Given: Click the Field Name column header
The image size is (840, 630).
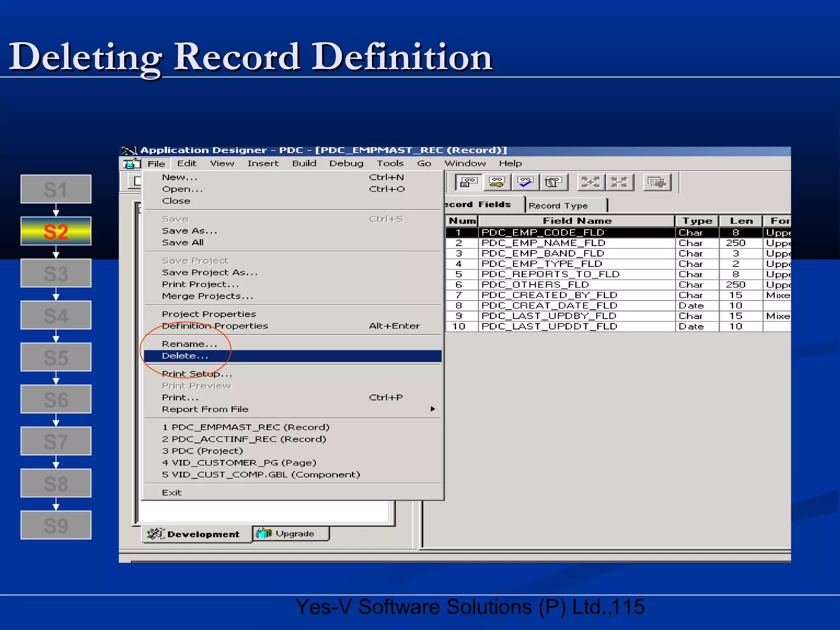Looking at the screenshot, I should pyautogui.click(x=577, y=221).
